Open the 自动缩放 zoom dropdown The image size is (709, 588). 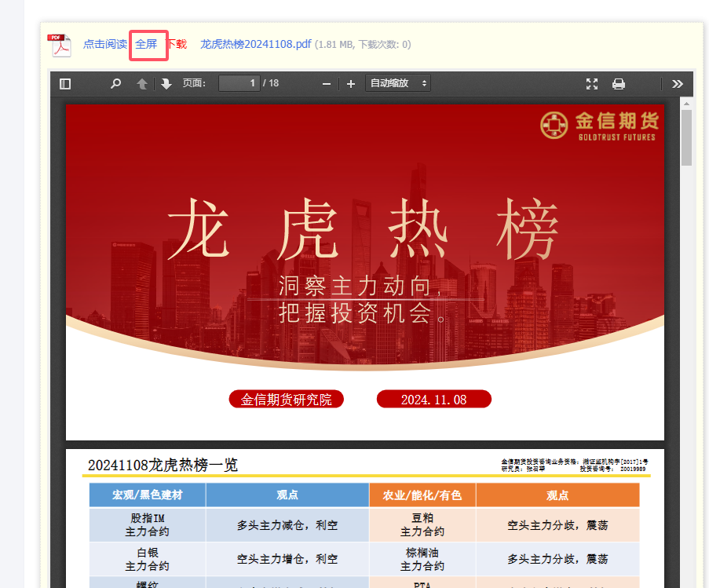[398, 83]
